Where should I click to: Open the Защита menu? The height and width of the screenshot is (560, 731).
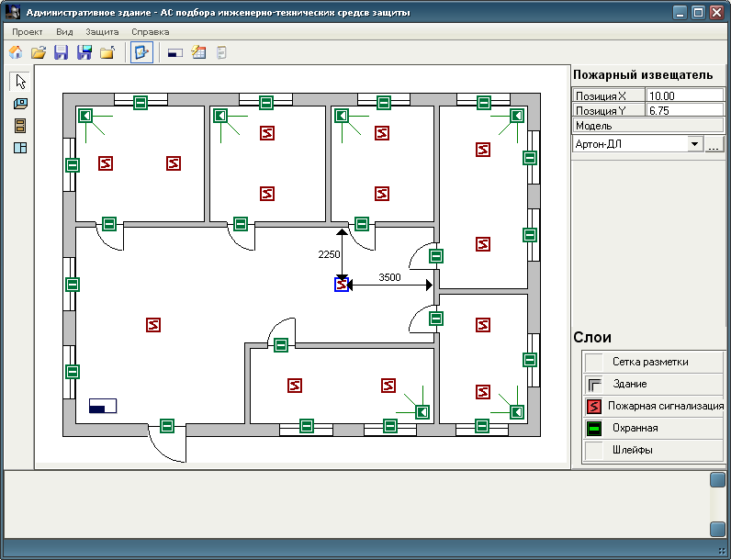coord(102,31)
